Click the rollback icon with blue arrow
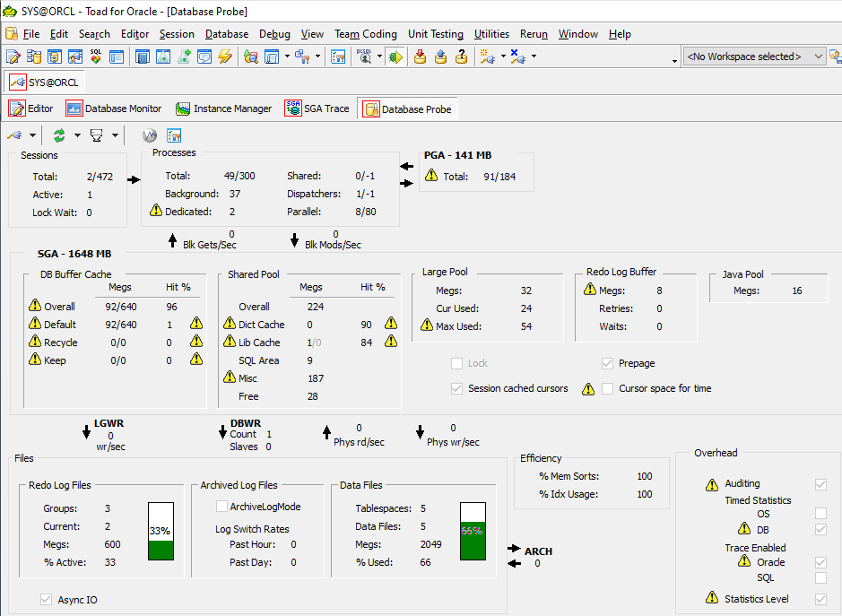Image resolution: width=842 pixels, height=616 pixels. (x=440, y=56)
